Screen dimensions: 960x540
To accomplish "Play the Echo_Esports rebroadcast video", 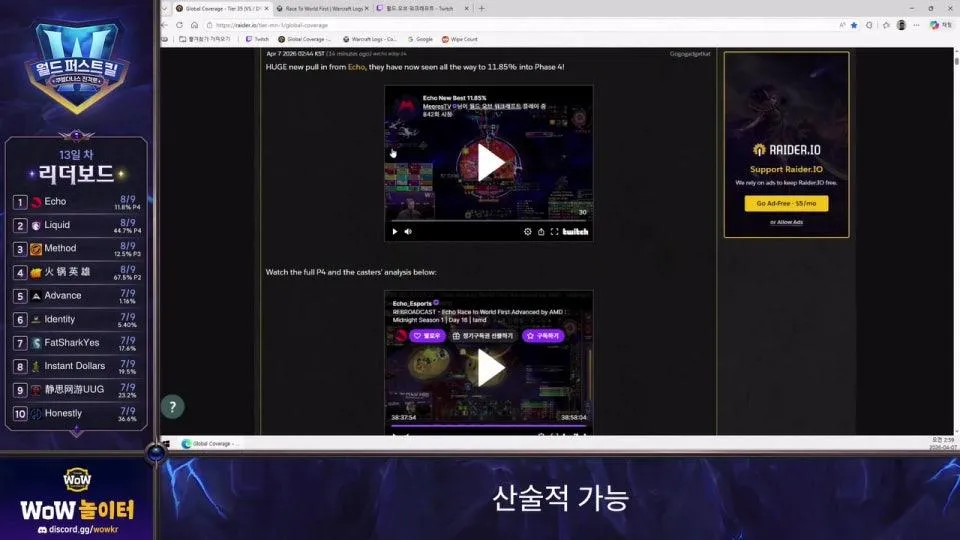I will (489, 367).
